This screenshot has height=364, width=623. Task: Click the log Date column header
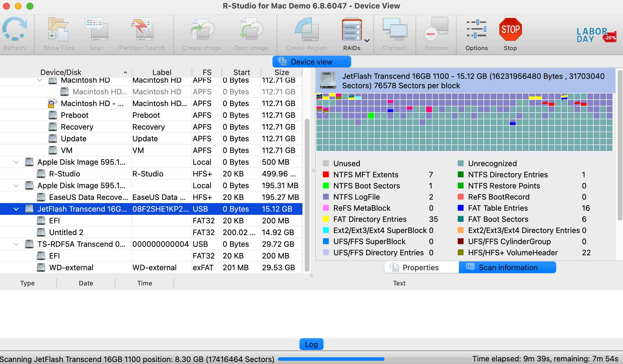(x=86, y=283)
